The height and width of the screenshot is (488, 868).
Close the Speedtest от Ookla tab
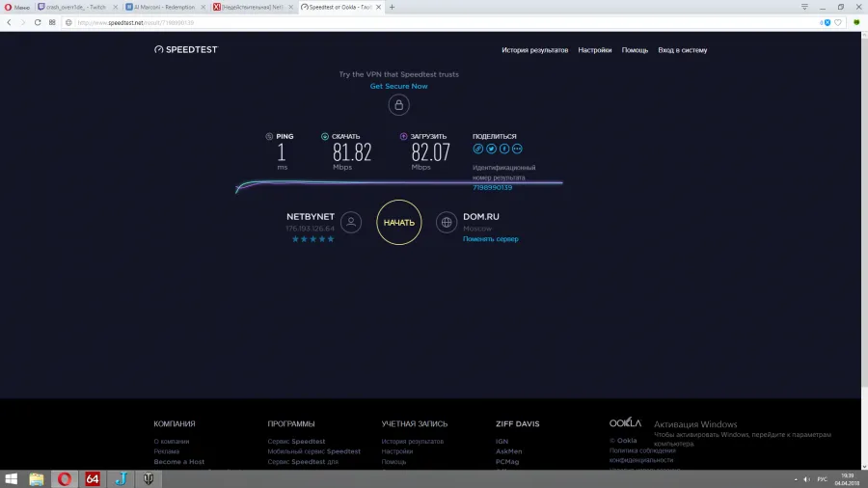[x=379, y=7]
